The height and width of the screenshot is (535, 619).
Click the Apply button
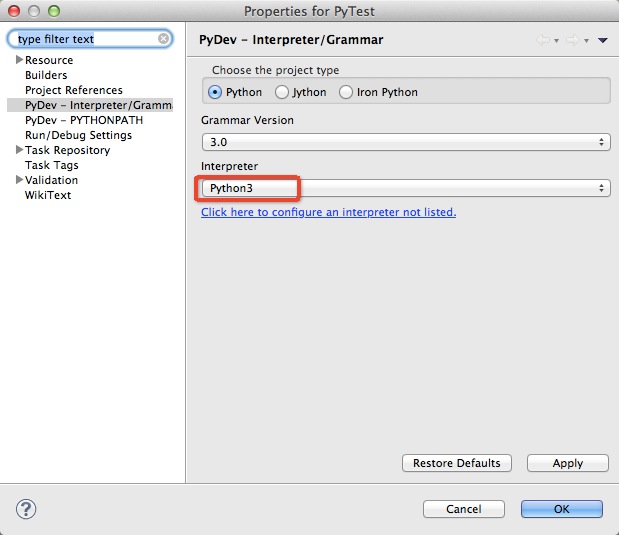(568, 463)
